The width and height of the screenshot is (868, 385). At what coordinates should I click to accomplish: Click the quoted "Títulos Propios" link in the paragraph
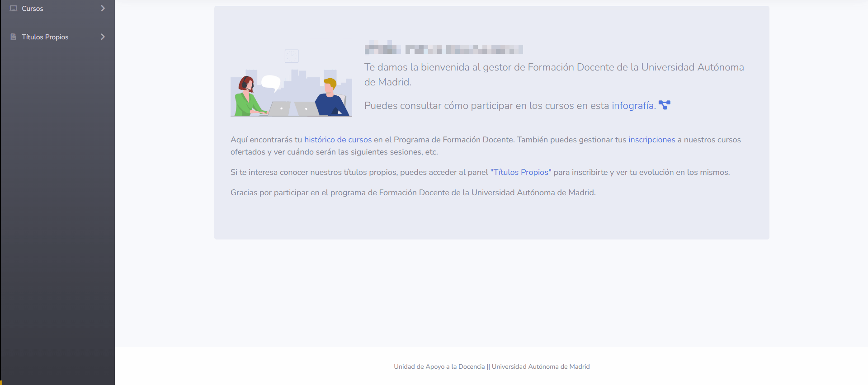[x=520, y=173]
